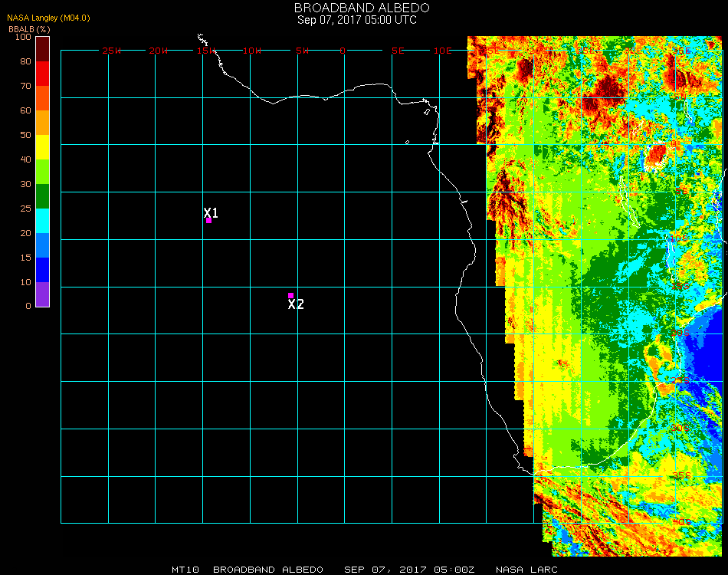Click the BBALB (%) legend heading
728x575 pixels.
click(x=29, y=28)
